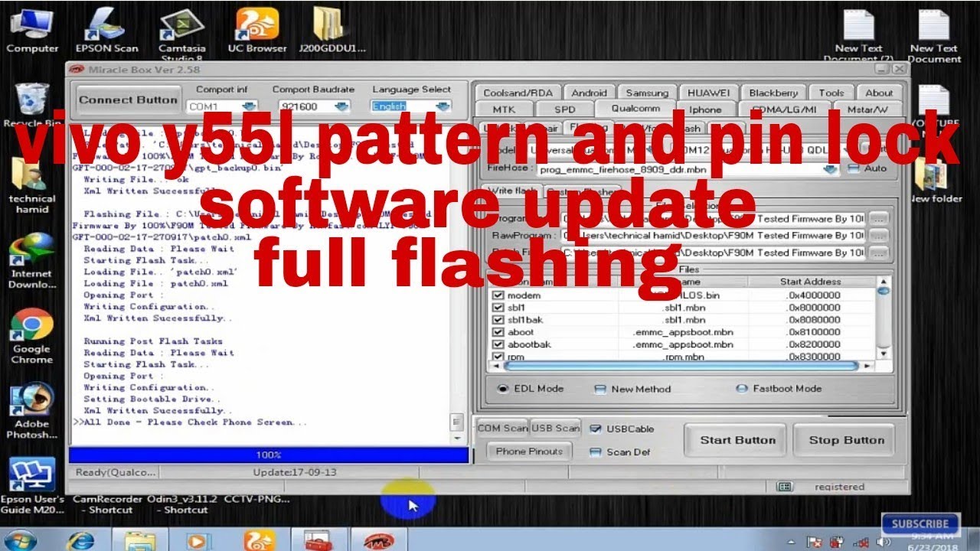Uncheck the aboot partition checkbox

(498, 332)
